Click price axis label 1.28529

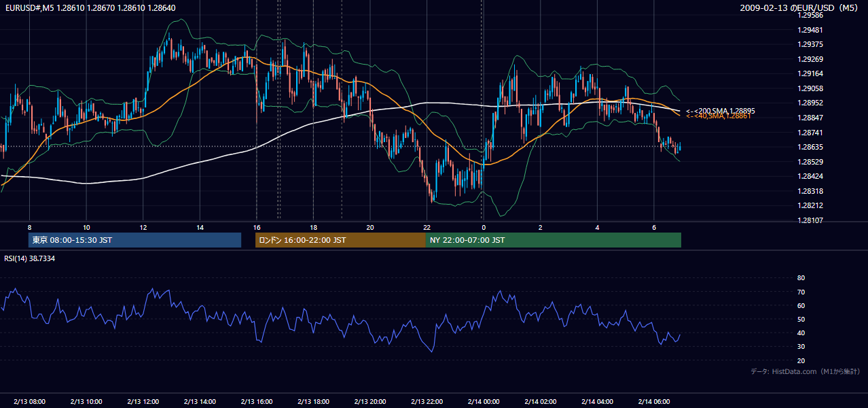pyautogui.click(x=810, y=162)
